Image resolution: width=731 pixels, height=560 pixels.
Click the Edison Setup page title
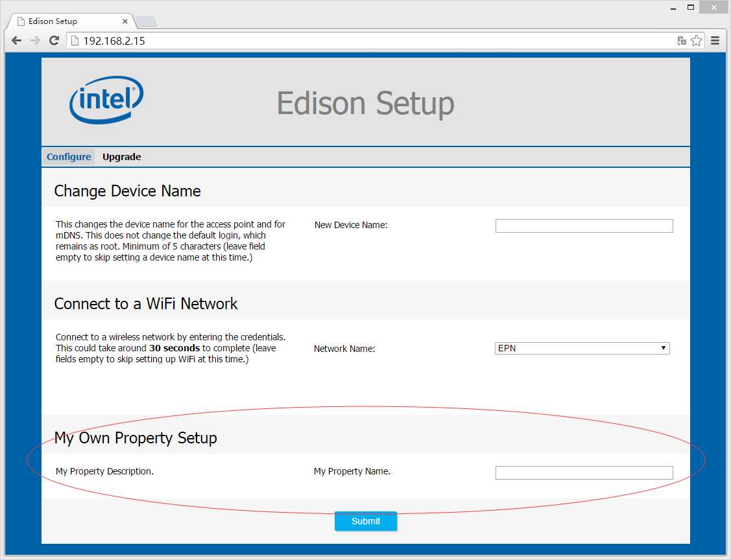tap(366, 103)
